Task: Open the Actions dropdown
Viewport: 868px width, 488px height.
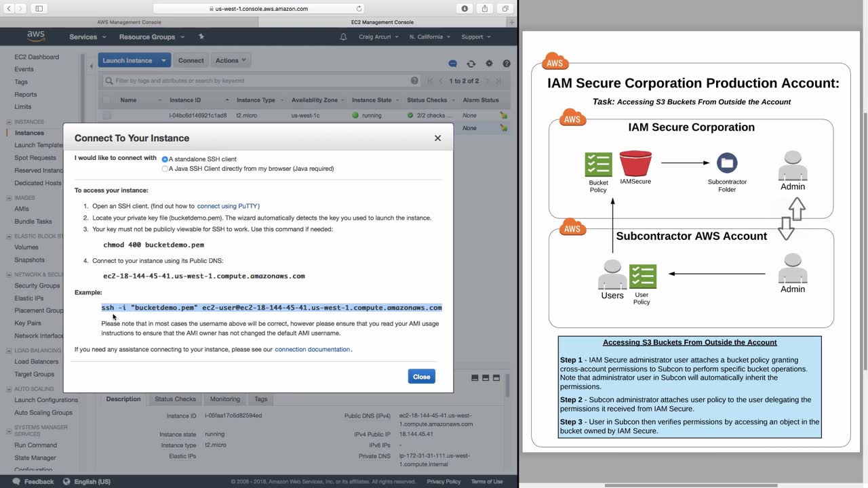Action: coord(231,60)
